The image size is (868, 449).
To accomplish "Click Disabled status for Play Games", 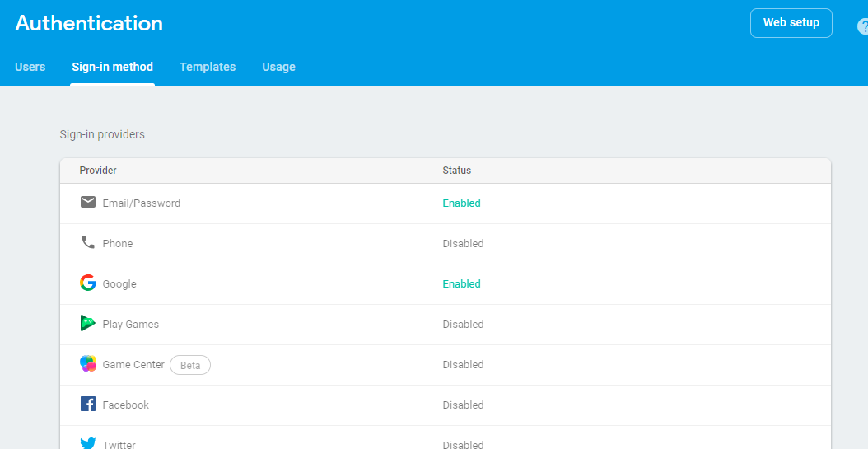I will pyautogui.click(x=464, y=325).
